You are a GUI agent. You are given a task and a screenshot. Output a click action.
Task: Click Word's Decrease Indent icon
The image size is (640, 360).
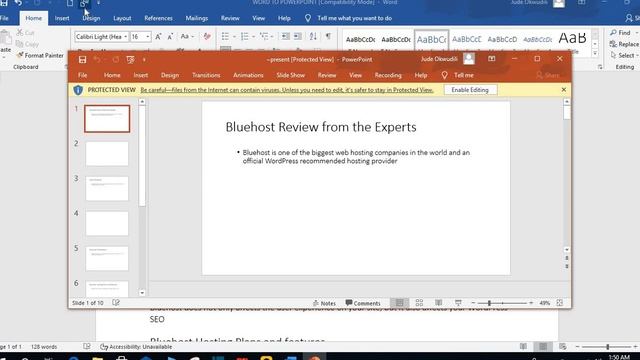[x=286, y=37]
